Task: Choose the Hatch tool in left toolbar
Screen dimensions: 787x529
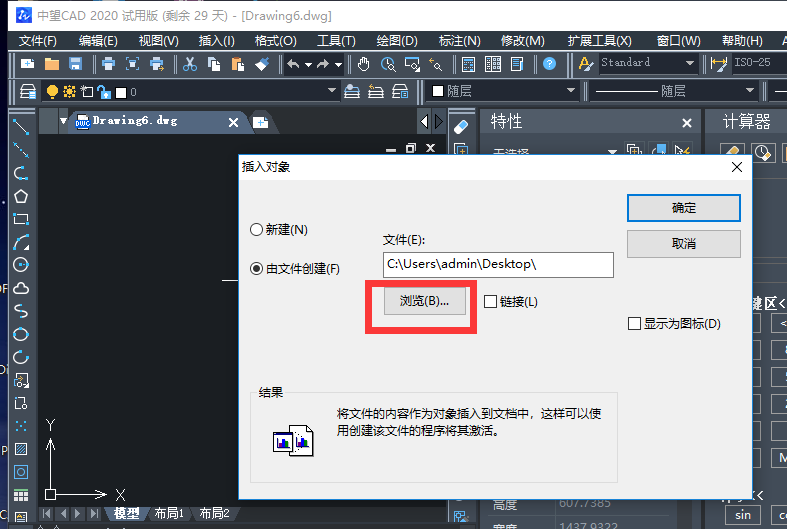Action: (20, 448)
